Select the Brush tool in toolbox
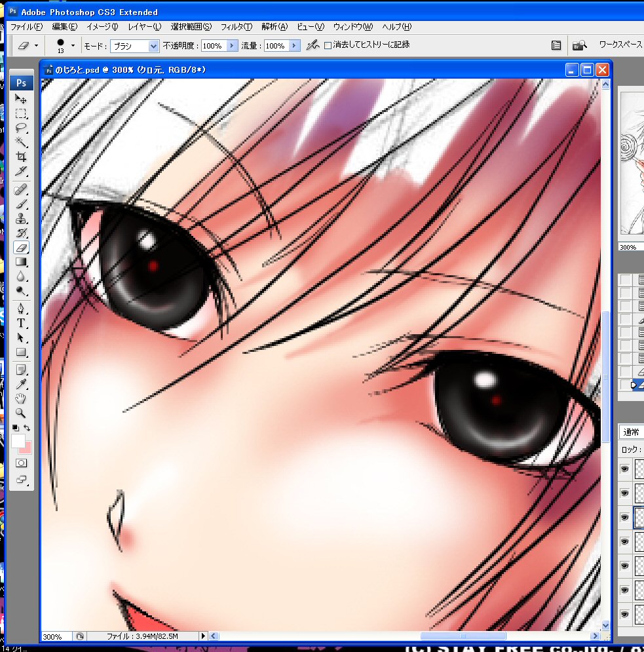 point(20,204)
